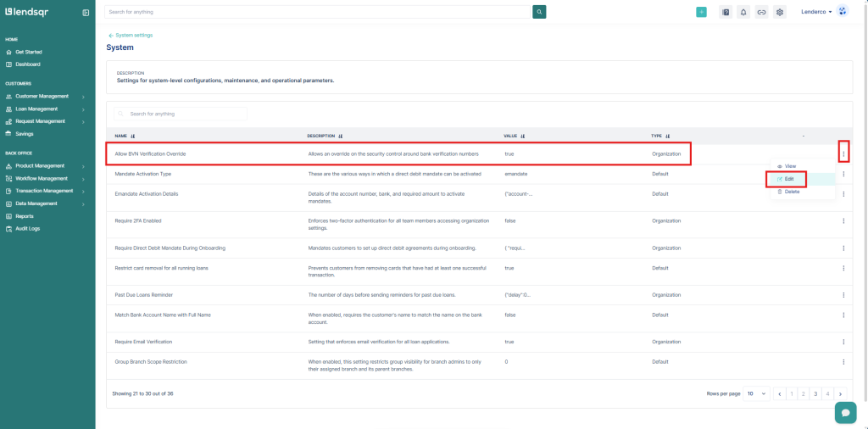The width and height of the screenshot is (868, 429).
Task: Click the link icon in the header
Action: click(761, 12)
